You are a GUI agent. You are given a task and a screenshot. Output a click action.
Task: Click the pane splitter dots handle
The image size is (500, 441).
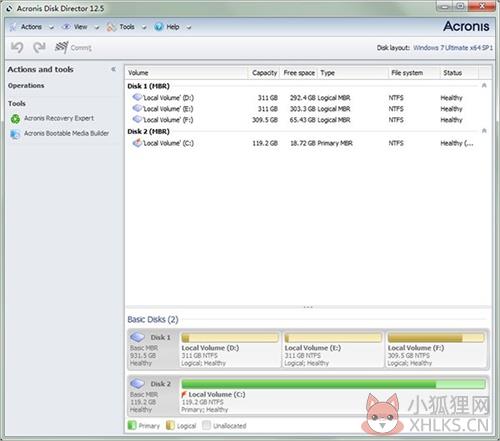click(x=308, y=307)
